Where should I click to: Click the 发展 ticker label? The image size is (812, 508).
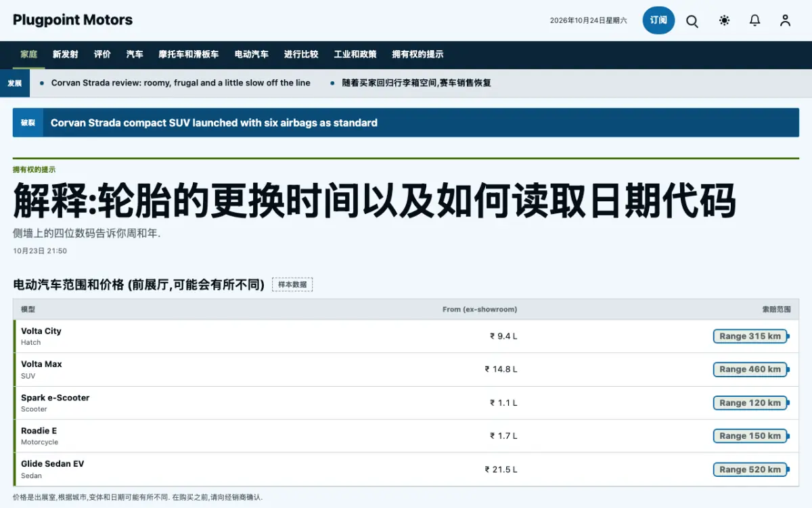15,83
